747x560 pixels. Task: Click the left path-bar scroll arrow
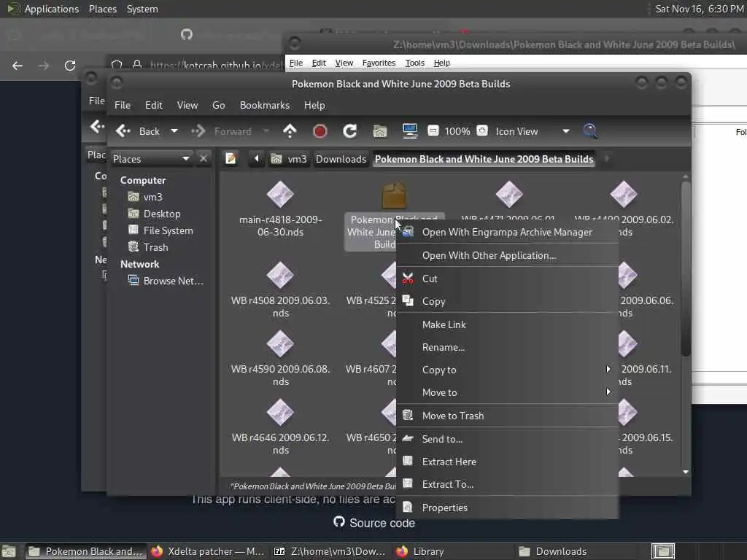(256, 158)
